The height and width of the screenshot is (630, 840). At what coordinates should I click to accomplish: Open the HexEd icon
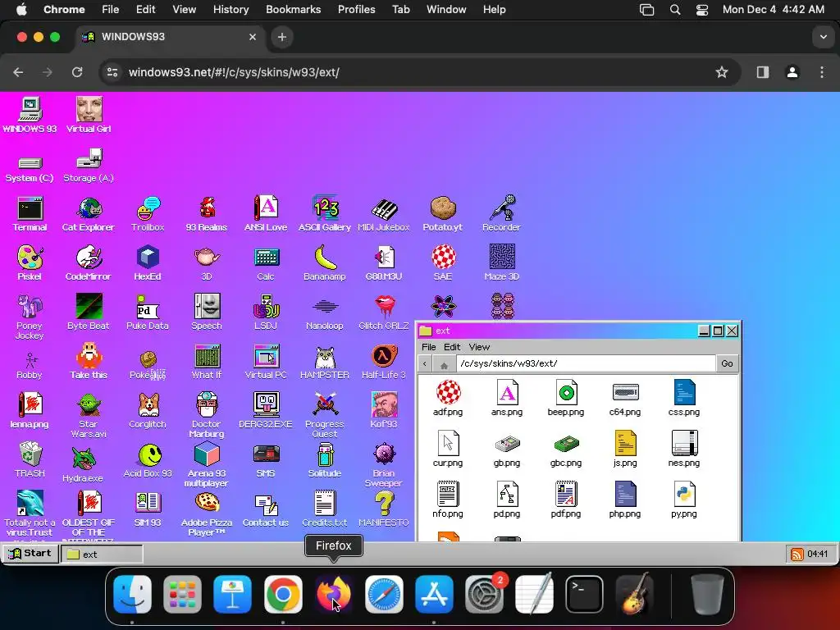[148, 263]
